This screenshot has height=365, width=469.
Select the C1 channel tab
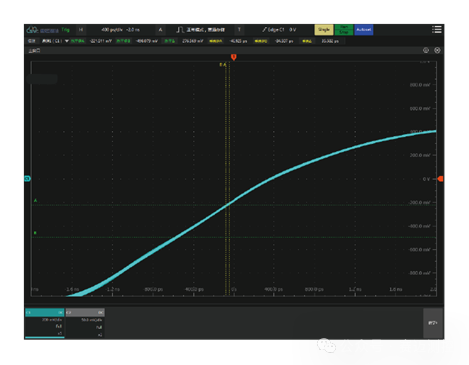point(45,312)
